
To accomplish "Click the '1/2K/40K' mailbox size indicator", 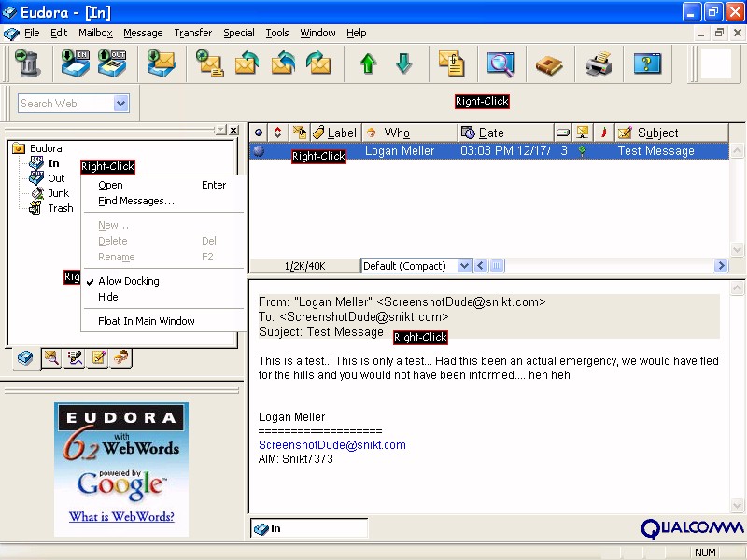I will tap(305, 266).
